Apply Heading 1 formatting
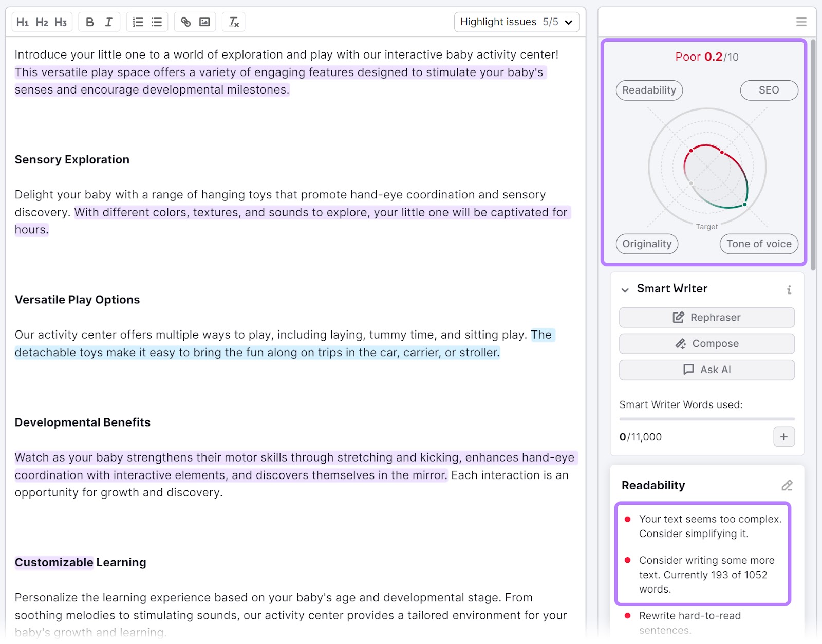Viewport: 822px width, 644px height. [23, 22]
